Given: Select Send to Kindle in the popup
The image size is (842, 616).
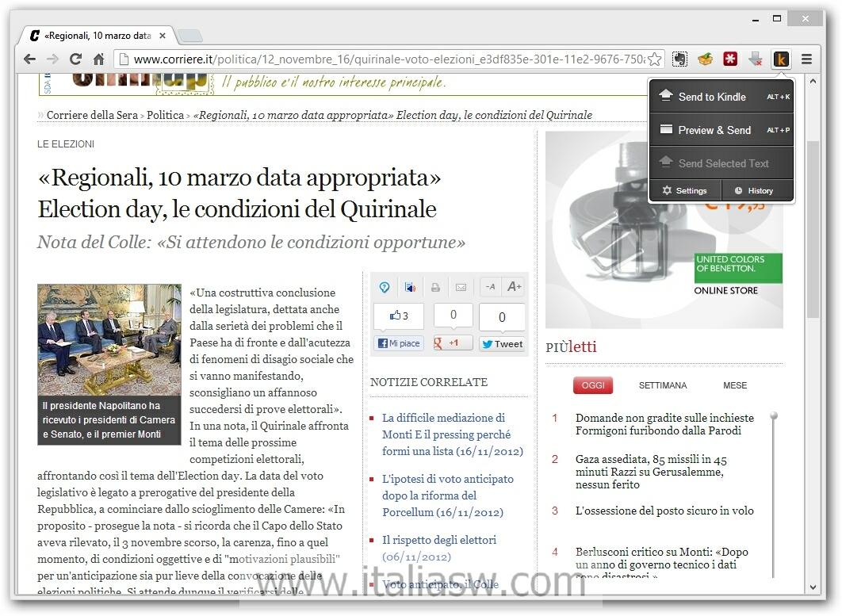Looking at the screenshot, I should (x=721, y=97).
